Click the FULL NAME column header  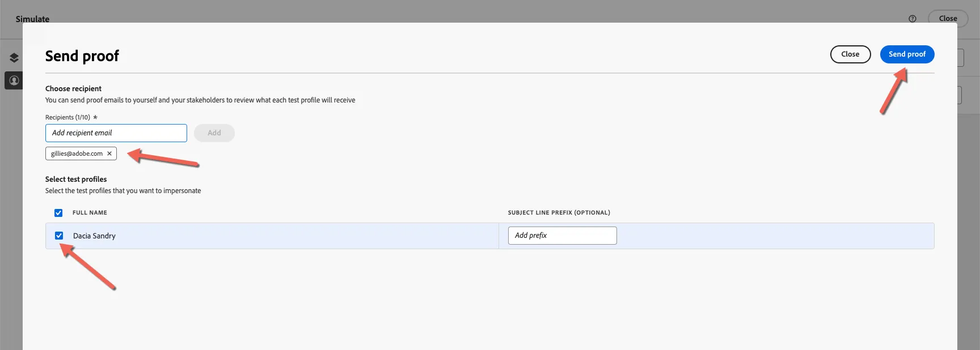(90, 213)
